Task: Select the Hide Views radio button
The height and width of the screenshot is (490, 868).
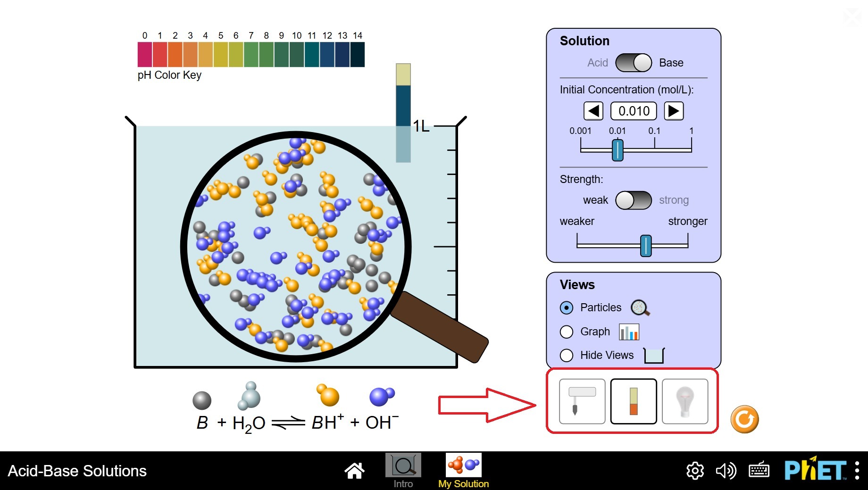Action: [567, 355]
